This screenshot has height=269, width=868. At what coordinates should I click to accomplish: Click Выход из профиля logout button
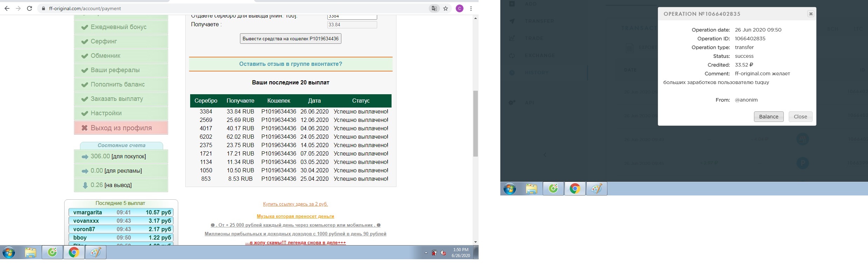coord(121,128)
